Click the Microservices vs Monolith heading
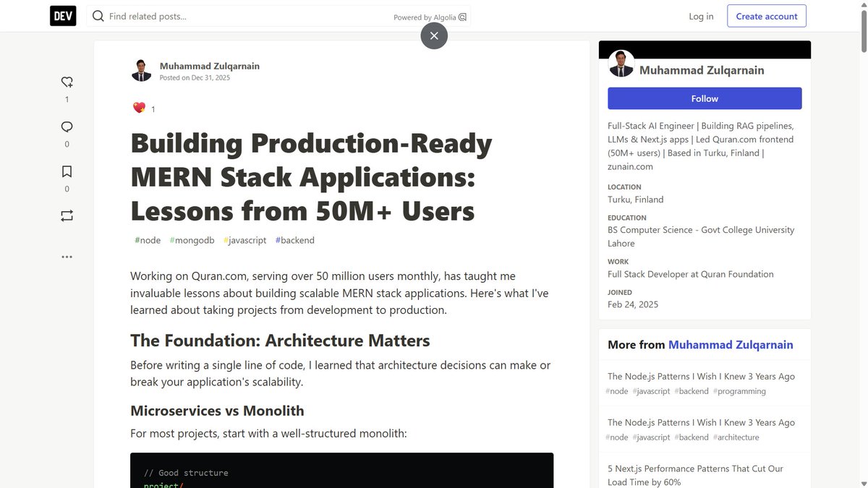 click(x=217, y=411)
